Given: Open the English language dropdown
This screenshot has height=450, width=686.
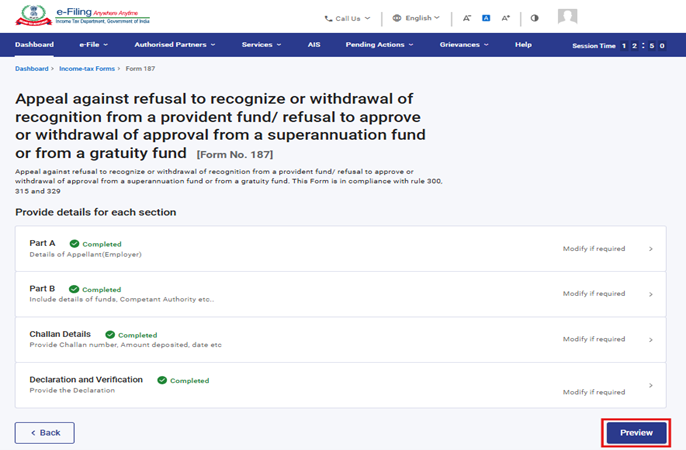Looking at the screenshot, I should (416, 18).
